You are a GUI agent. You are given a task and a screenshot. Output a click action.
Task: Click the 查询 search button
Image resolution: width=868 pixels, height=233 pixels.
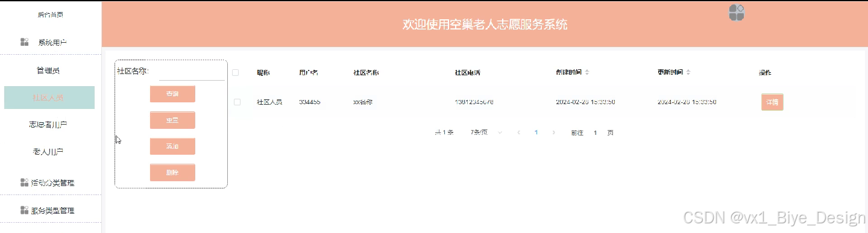(x=172, y=94)
